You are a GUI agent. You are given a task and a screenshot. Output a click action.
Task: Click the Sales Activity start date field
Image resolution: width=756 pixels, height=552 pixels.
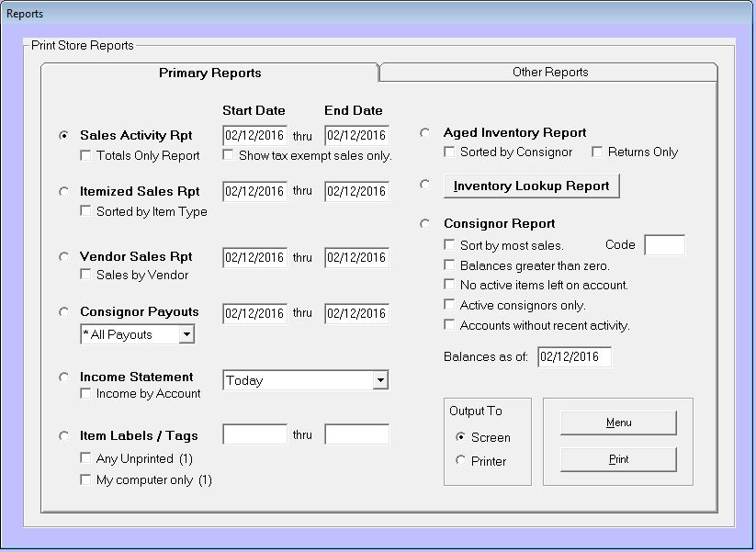(x=255, y=135)
